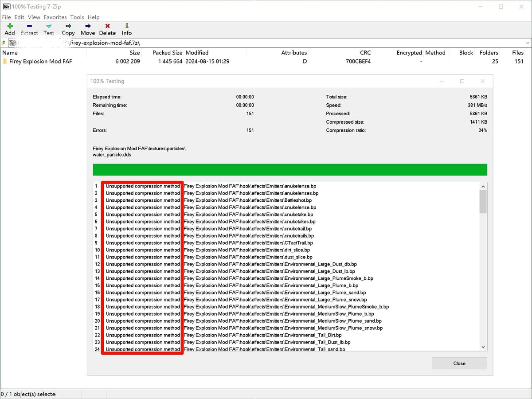The height and width of the screenshot is (399, 532).
Task: Select the Firey Explosion Mod FAF row name
Action: coord(40,61)
